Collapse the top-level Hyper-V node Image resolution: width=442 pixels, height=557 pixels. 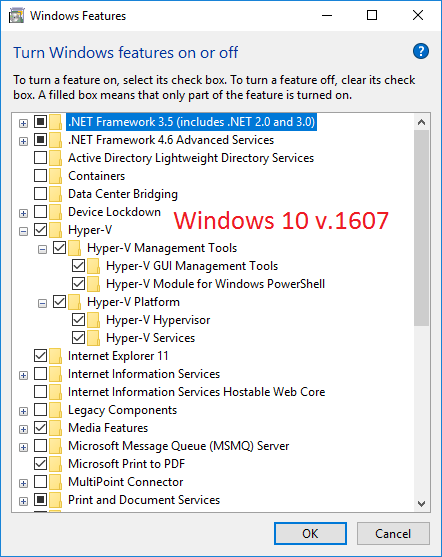pos(23,232)
